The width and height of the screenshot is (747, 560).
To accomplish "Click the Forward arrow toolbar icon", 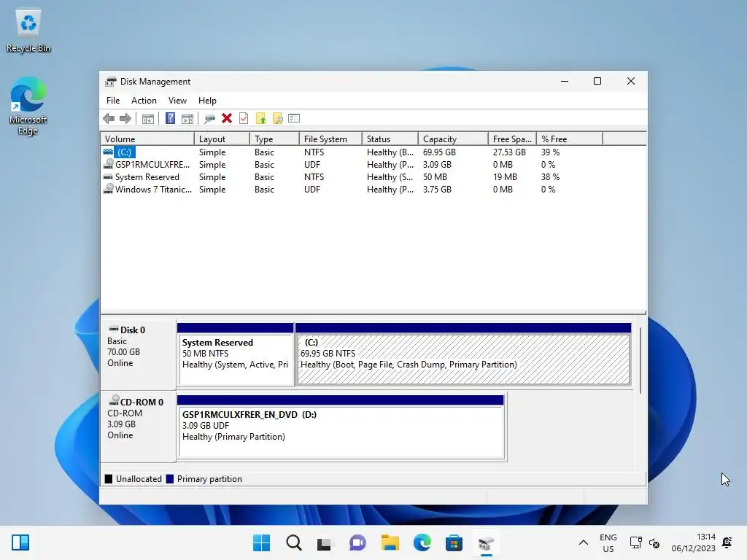I will coord(125,119).
